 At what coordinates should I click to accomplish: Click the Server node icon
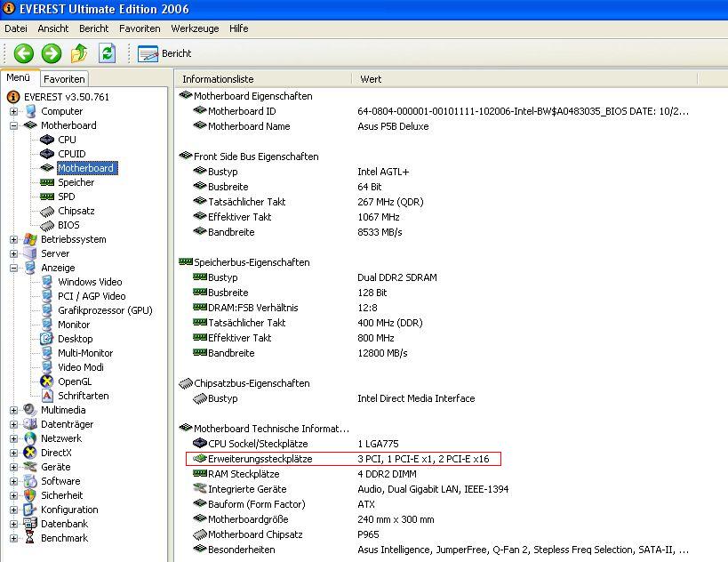tap(30, 253)
